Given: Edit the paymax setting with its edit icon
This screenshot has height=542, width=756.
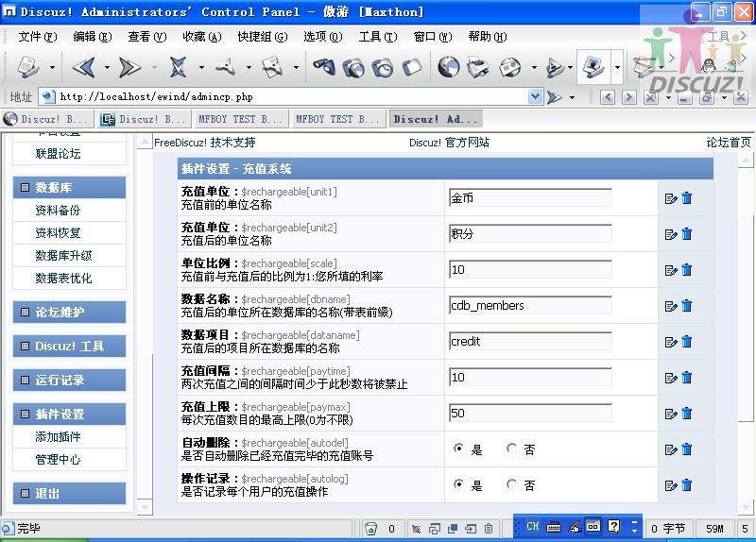Looking at the screenshot, I should click(671, 414).
